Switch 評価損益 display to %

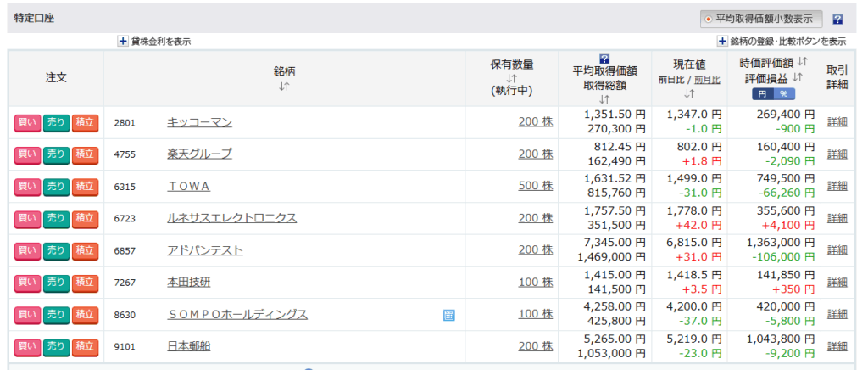pos(784,94)
